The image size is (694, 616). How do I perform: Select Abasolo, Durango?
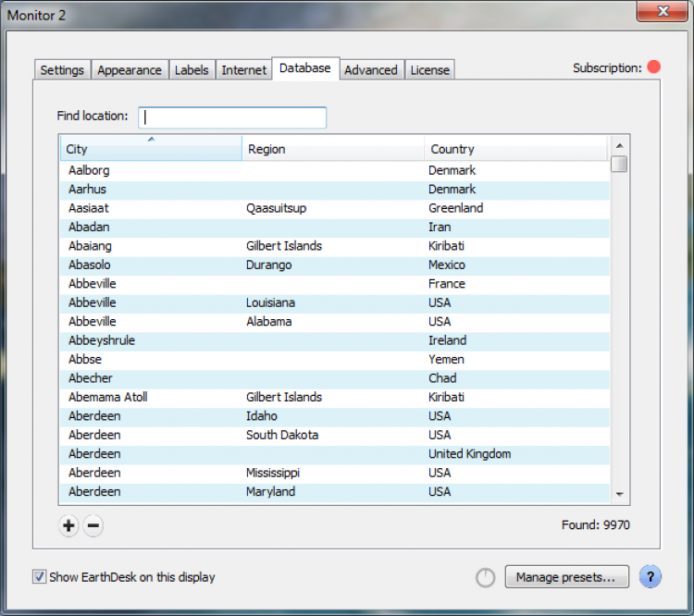335,265
